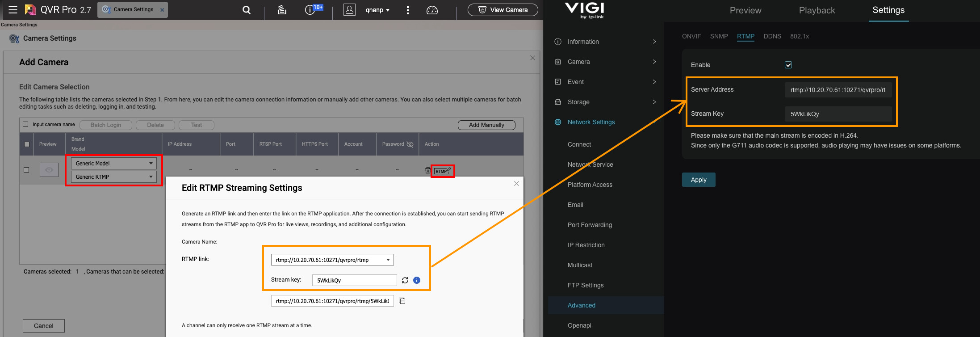Switch to the DDNS tab
The height and width of the screenshot is (337, 980).
(x=772, y=36)
